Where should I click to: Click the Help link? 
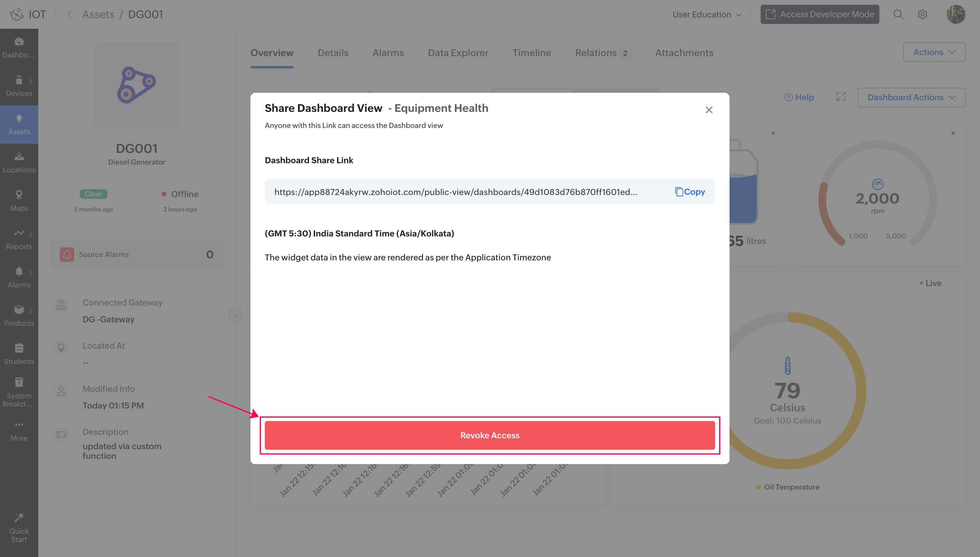[x=799, y=97]
